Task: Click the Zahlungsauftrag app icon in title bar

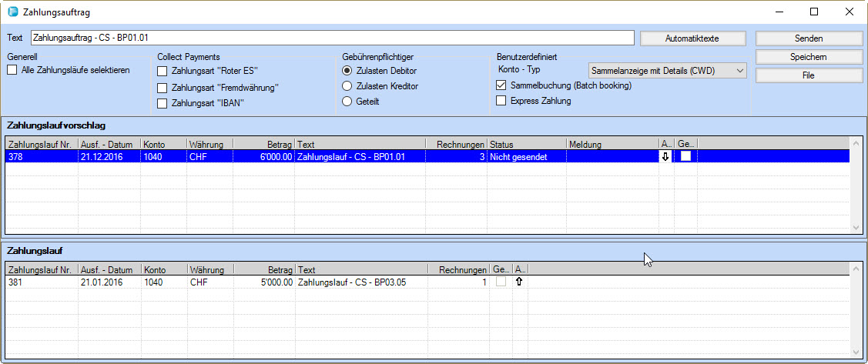Action: click(x=13, y=12)
